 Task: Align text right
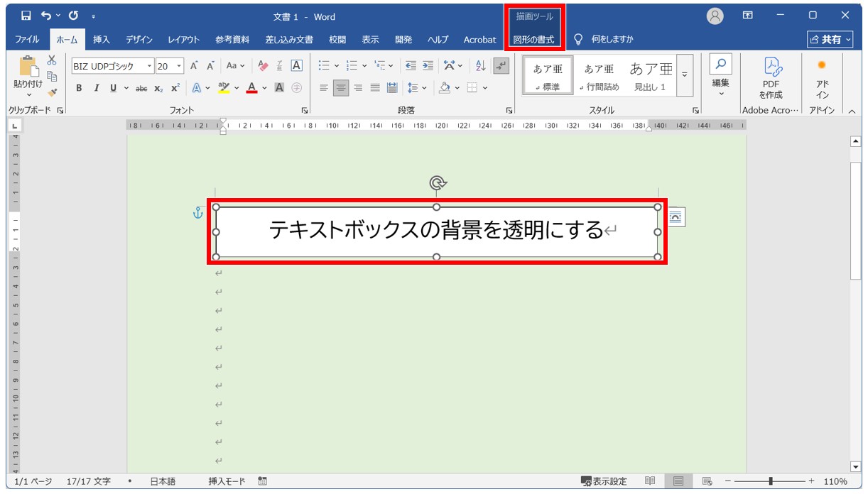pos(358,88)
